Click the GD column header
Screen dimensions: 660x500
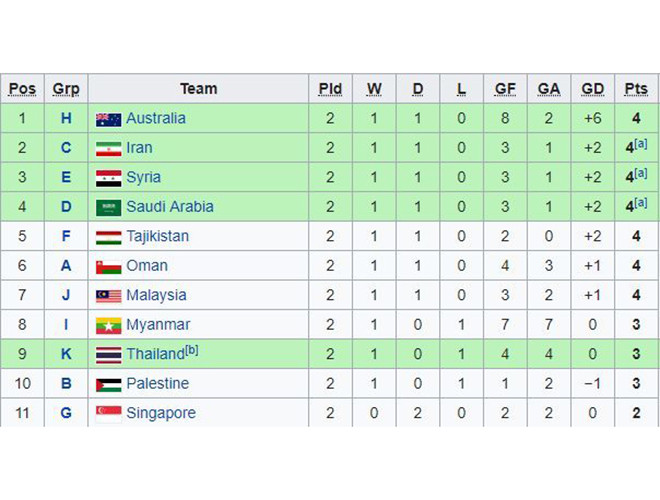(x=593, y=89)
